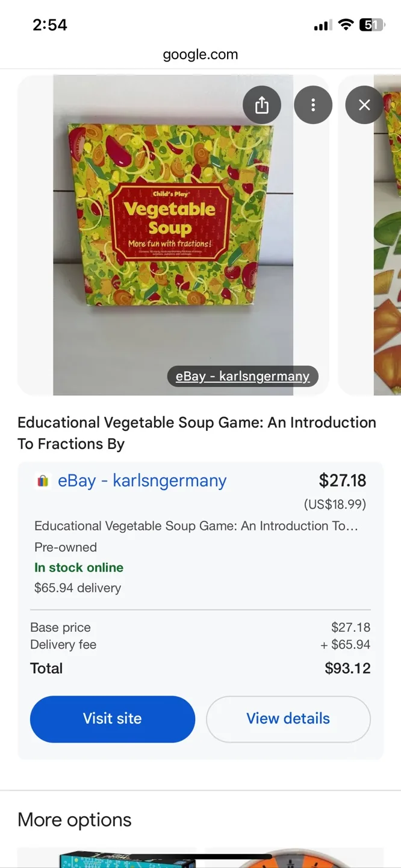This screenshot has height=868, width=401.
Task: Tap the share icon on the product image
Action: pyautogui.click(x=261, y=104)
